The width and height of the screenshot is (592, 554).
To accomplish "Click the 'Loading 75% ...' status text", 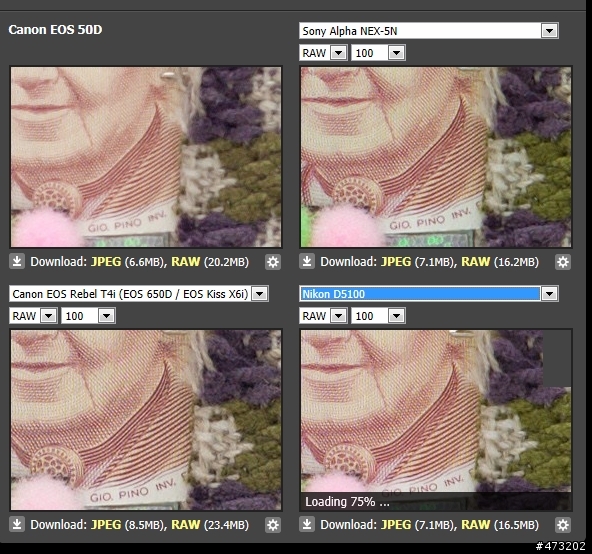I will (x=347, y=502).
